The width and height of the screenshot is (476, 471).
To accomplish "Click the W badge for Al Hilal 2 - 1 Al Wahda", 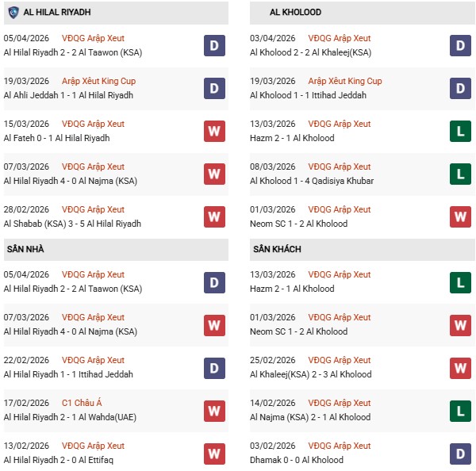I will 215,410.
